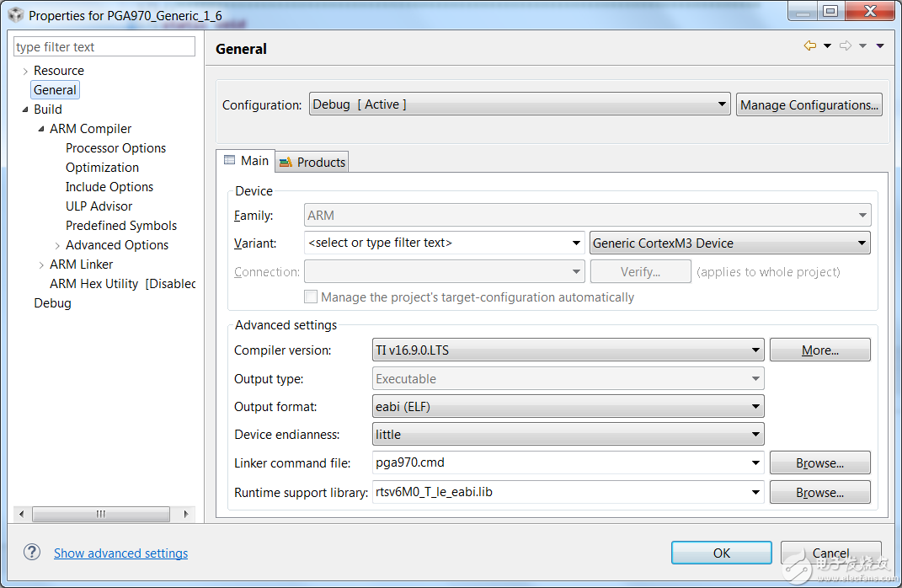
Task: Click the type filter text field
Action: click(x=104, y=47)
